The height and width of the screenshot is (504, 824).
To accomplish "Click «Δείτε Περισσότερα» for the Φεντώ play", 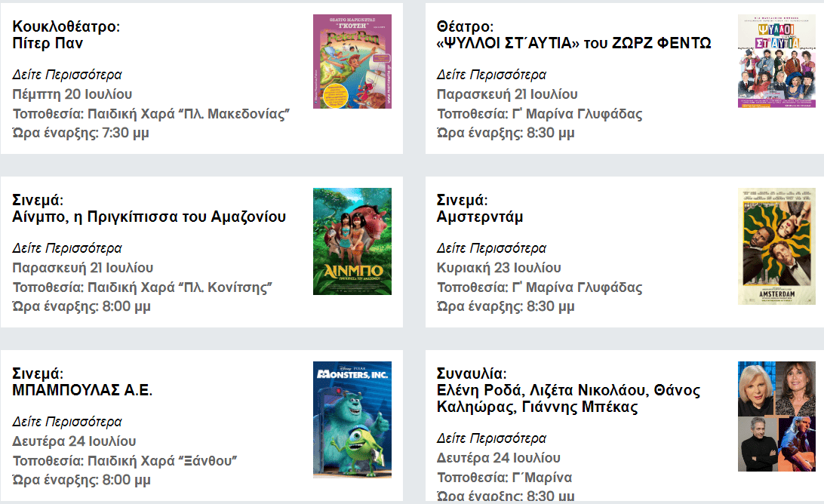I will tap(491, 75).
